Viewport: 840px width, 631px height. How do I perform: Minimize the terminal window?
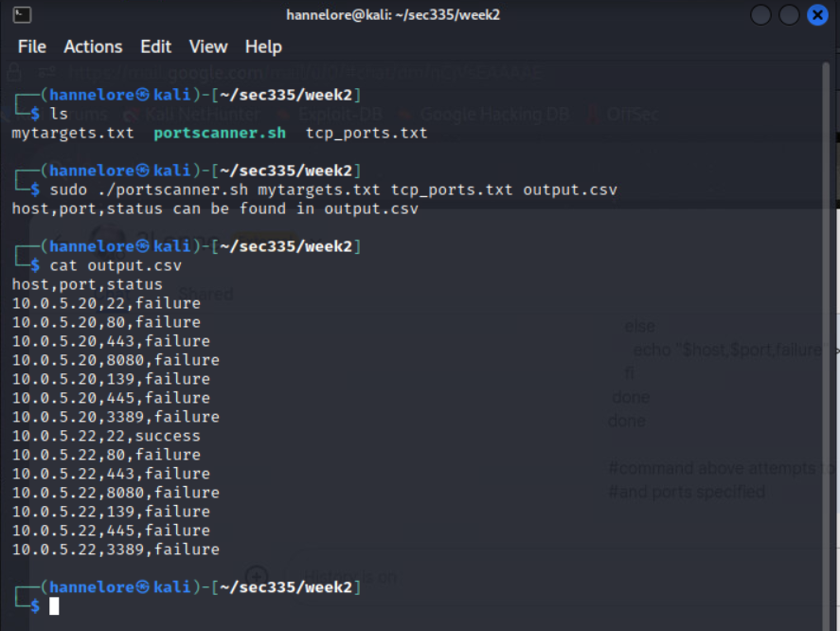760,15
